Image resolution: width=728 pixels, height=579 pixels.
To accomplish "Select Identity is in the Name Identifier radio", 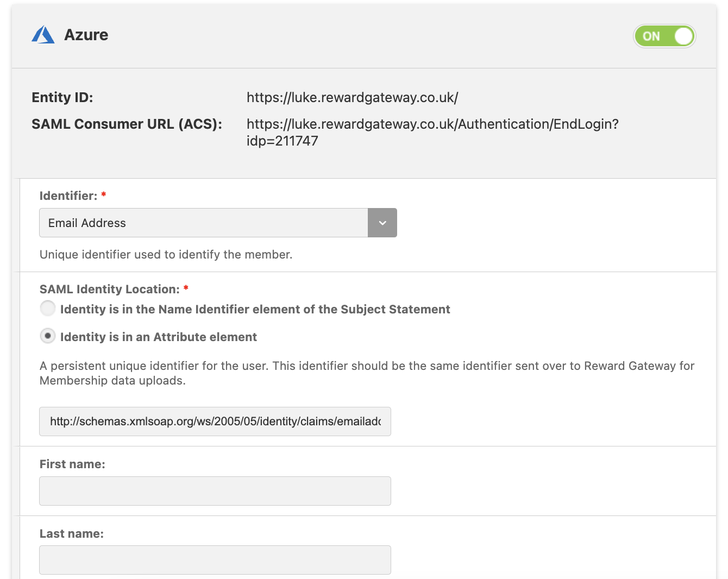I will [48, 309].
